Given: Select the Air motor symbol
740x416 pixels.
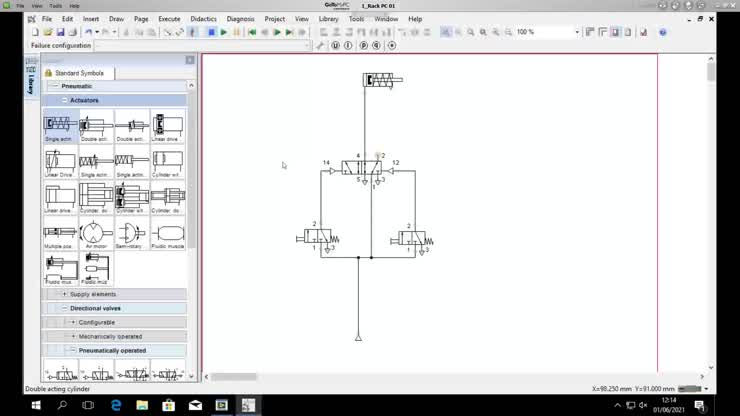Looking at the screenshot, I should click(96, 233).
